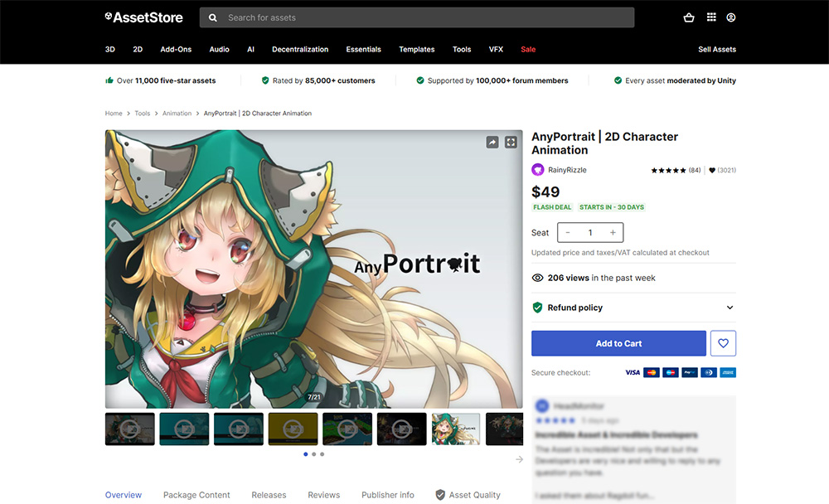Click the first carousel page dot
This screenshot has height=504, width=829.
pyautogui.click(x=306, y=454)
